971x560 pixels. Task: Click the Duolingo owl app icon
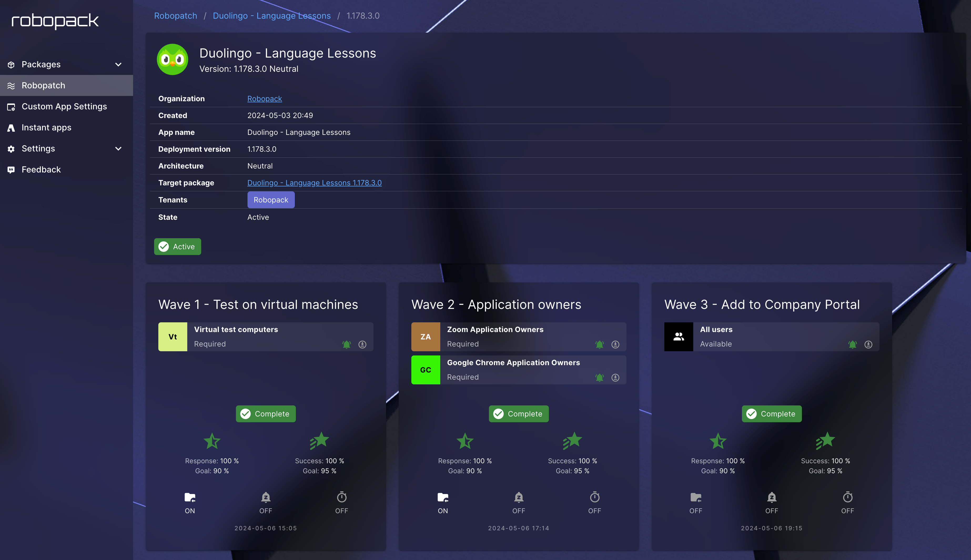point(172,59)
